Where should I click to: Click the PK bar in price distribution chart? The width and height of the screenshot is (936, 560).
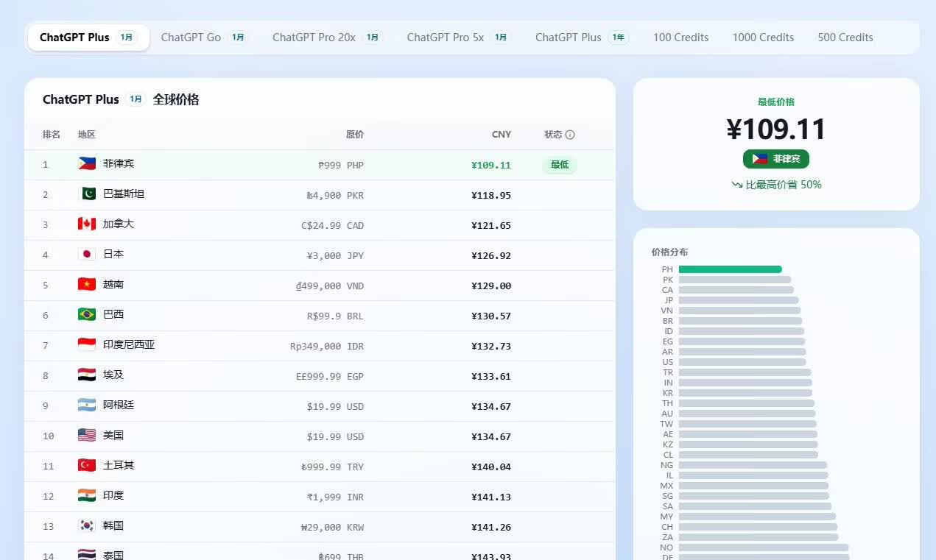coord(735,280)
